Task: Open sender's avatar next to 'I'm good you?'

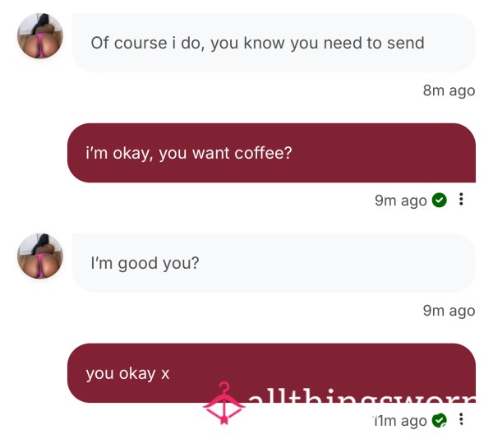Action: coord(40,256)
